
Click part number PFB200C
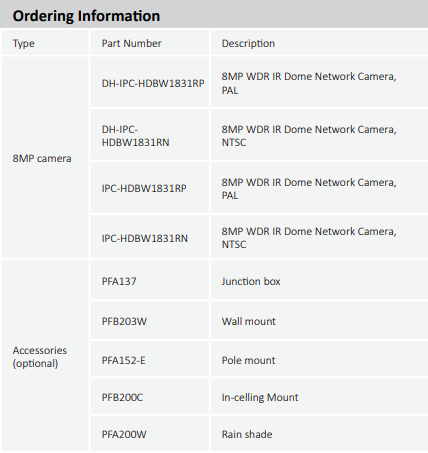(122, 397)
